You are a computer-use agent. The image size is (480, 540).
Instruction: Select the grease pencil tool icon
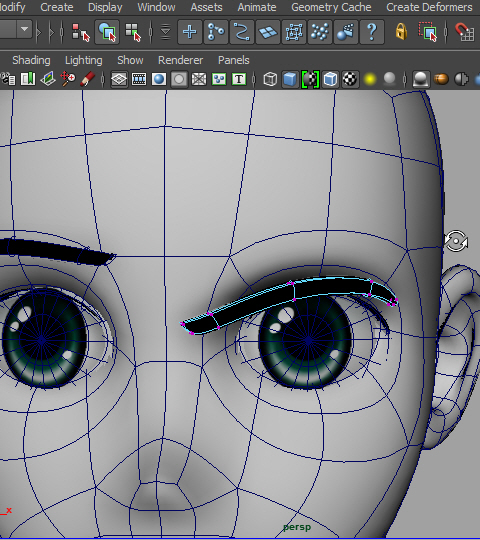(87, 79)
